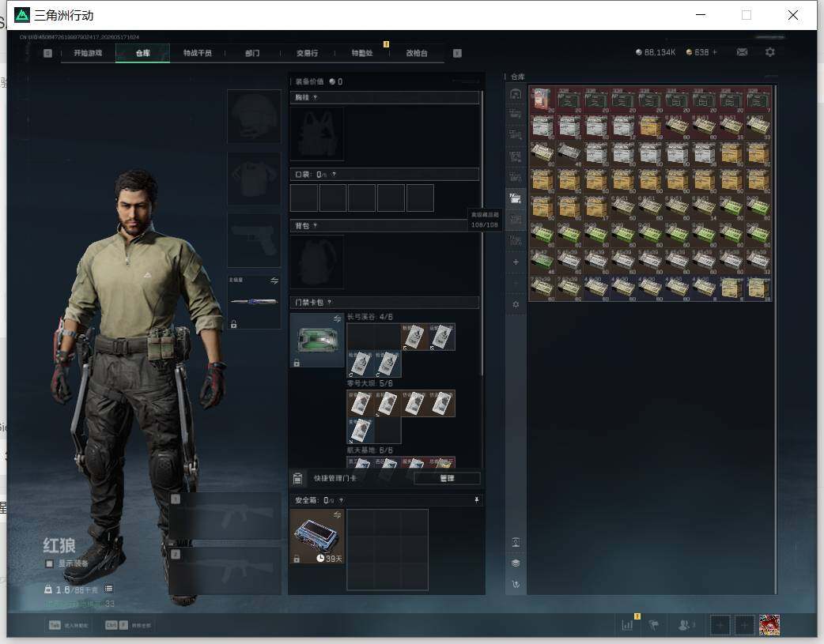Select first keycard in 零号大坝 row
Screen dimensions: 824x644
point(360,404)
